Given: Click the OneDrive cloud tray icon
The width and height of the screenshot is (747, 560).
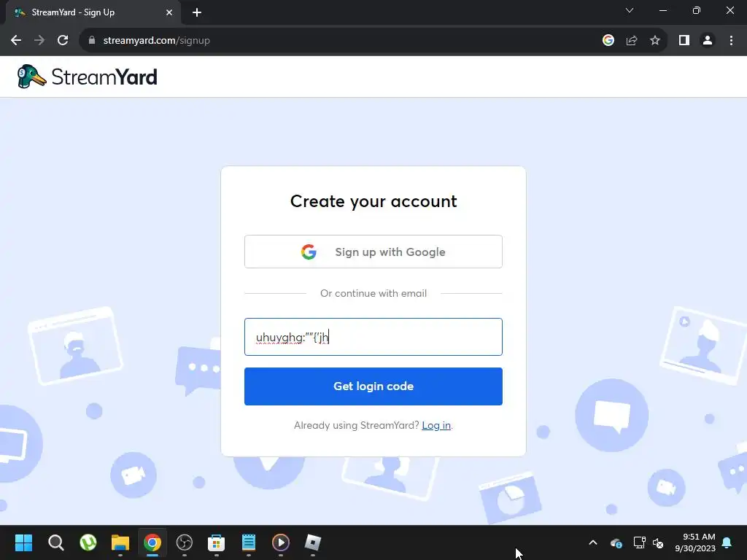Looking at the screenshot, I should click(x=616, y=542).
